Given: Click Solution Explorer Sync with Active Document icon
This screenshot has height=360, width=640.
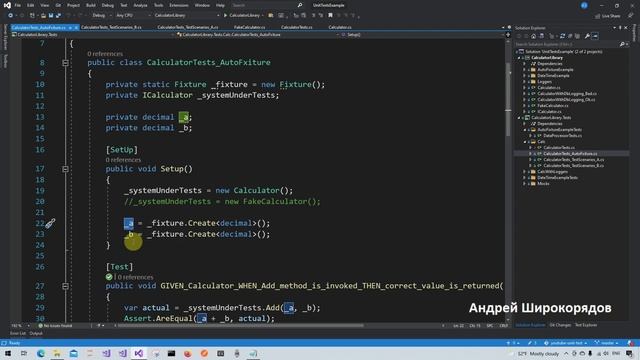Looking at the screenshot, I should 562,36.
